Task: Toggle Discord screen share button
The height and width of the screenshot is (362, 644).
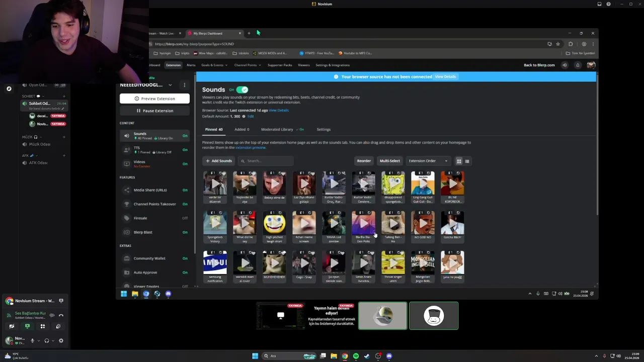Action: (27, 326)
